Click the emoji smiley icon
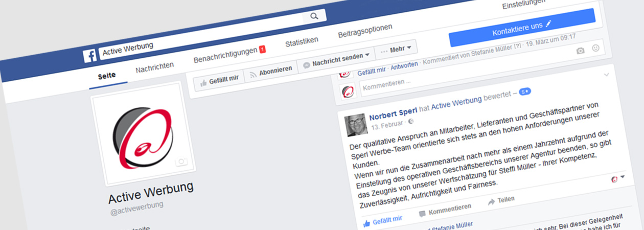Viewport: 644px width, 230px height. pyautogui.click(x=595, y=48)
